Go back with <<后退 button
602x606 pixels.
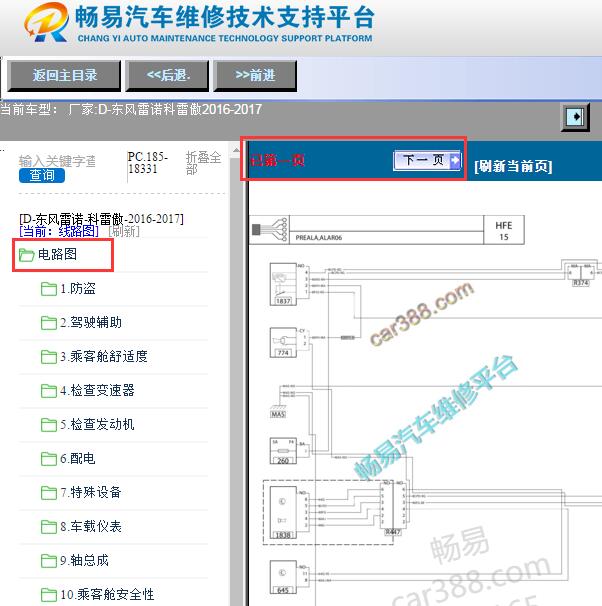167,76
